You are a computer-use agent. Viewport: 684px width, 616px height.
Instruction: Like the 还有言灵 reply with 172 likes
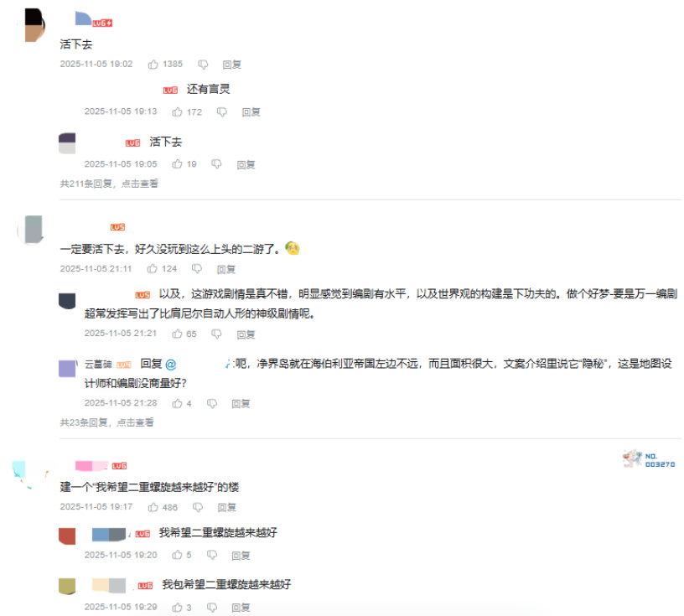click(177, 112)
